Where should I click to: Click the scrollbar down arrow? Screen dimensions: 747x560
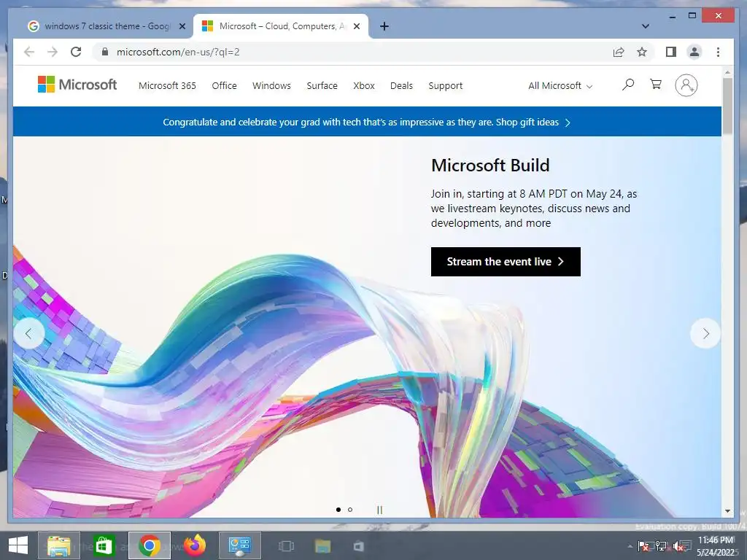[727, 511]
